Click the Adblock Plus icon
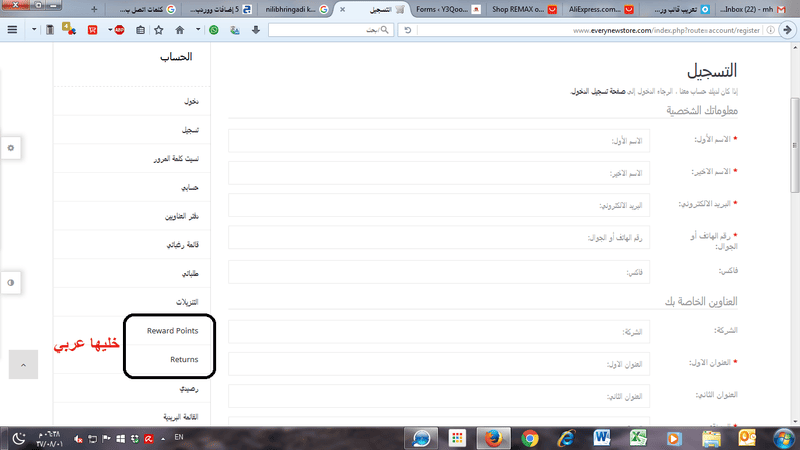 pyautogui.click(x=119, y=30)
